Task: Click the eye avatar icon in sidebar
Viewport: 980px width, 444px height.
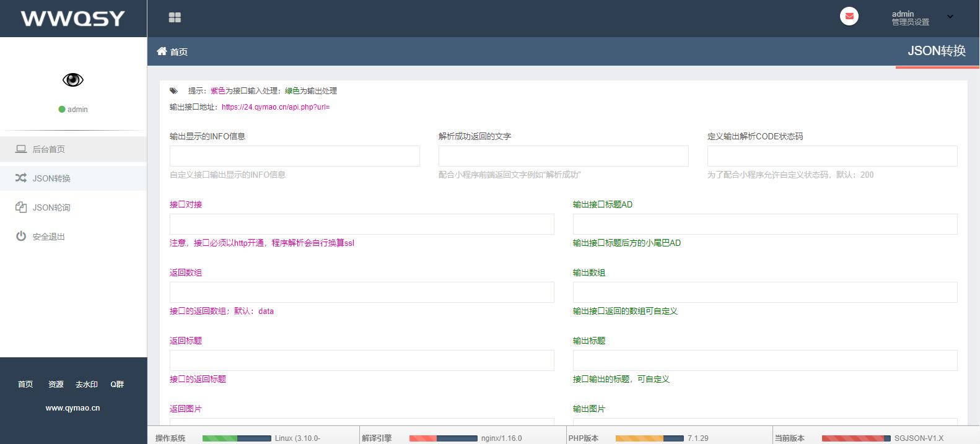Action: 73,80
